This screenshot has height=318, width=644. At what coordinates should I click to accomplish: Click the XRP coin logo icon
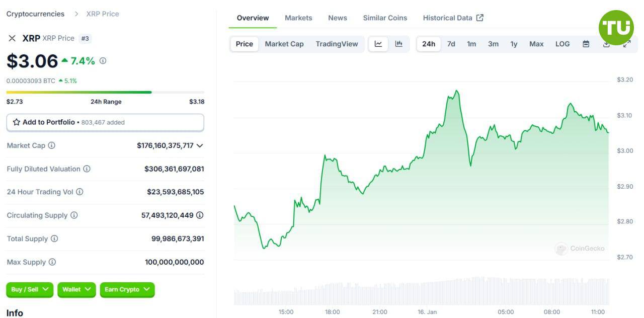click(x=12, y=38)
